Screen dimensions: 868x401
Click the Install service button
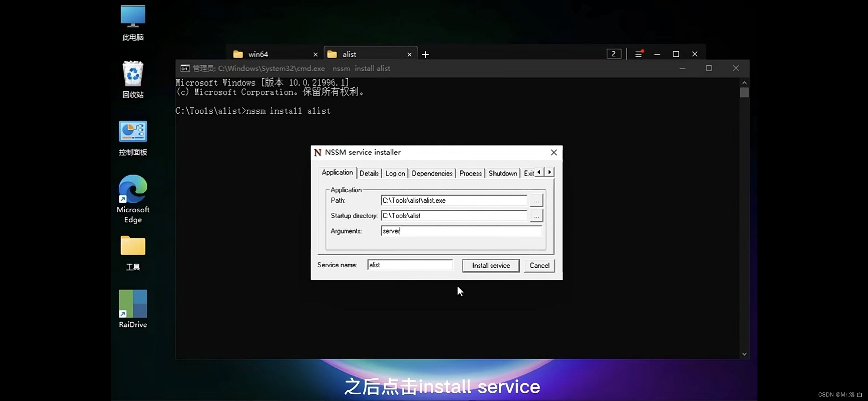click(x=490, y=265)
